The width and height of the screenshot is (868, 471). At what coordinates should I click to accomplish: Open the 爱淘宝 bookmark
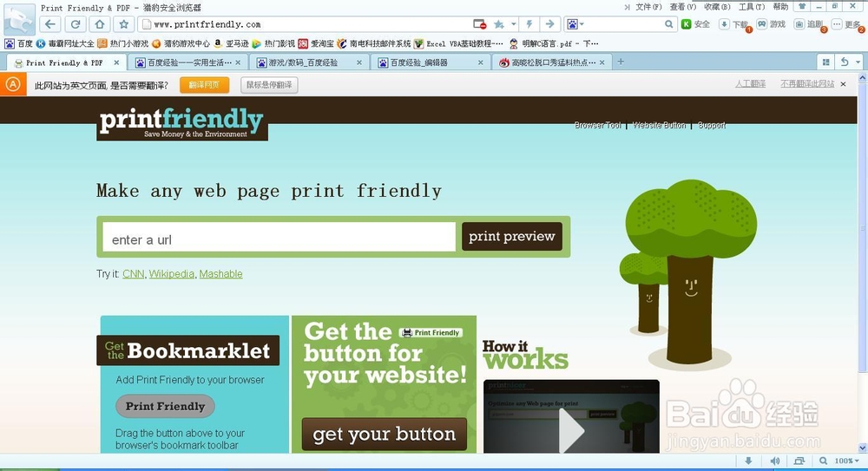(316, 43)
